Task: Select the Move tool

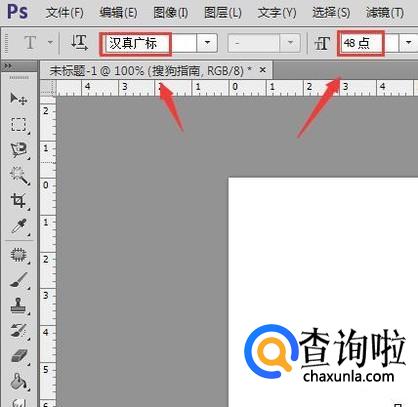Action: click(x=18, y=99)
